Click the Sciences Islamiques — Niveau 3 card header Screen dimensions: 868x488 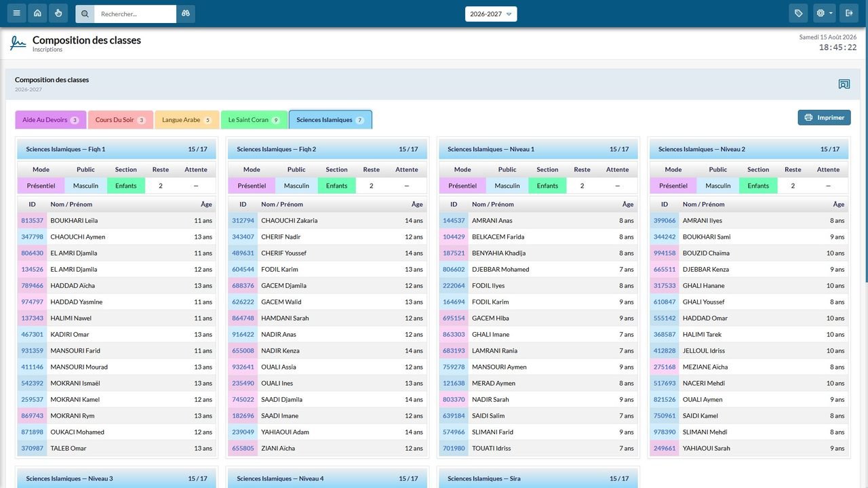[x=117, y=479]
